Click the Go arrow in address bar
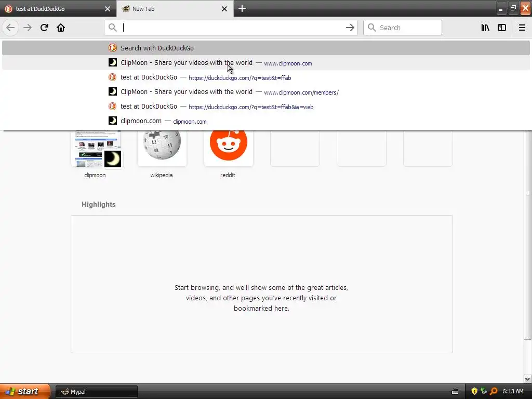 tap(350, 28)
